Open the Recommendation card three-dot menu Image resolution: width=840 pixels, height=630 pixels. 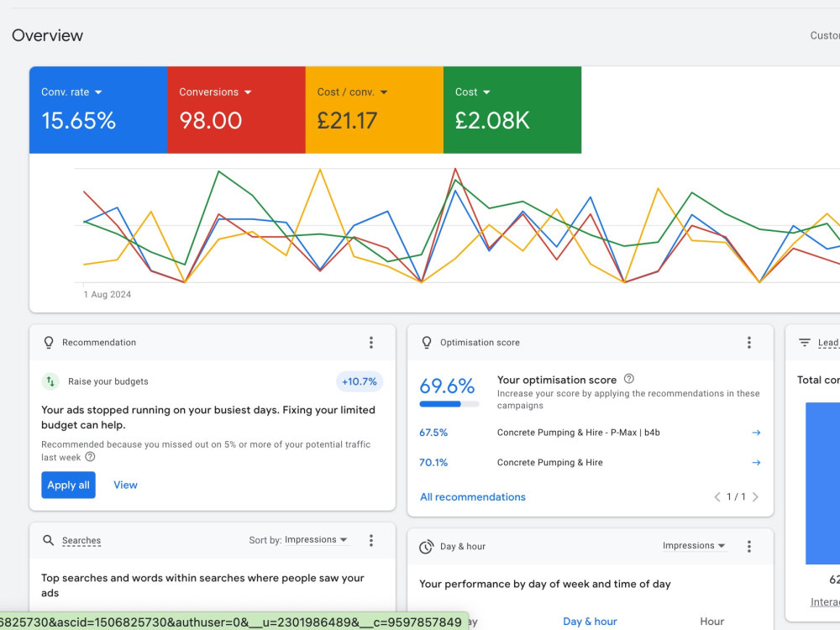point(370,343)
